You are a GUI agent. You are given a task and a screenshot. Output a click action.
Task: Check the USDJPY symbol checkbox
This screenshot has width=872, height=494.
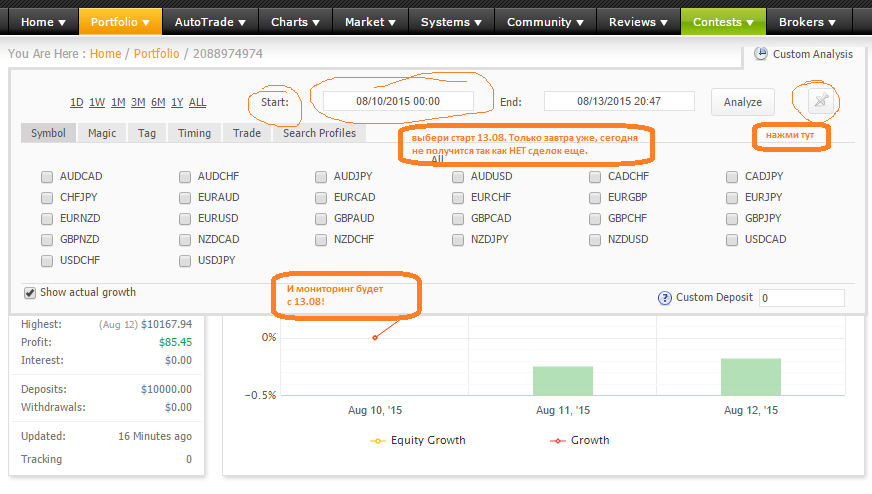tap(185, 261)
